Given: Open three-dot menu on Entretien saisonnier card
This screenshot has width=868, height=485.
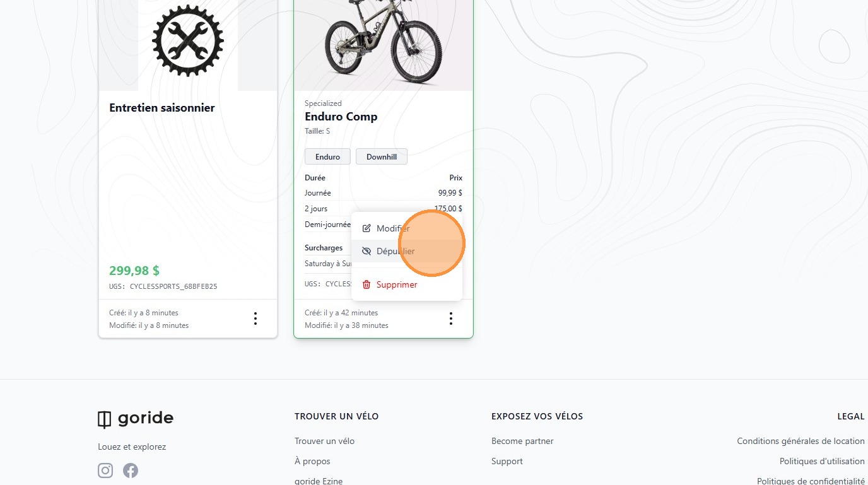Looking at the screenshot, I should click(x=255, y=318).
